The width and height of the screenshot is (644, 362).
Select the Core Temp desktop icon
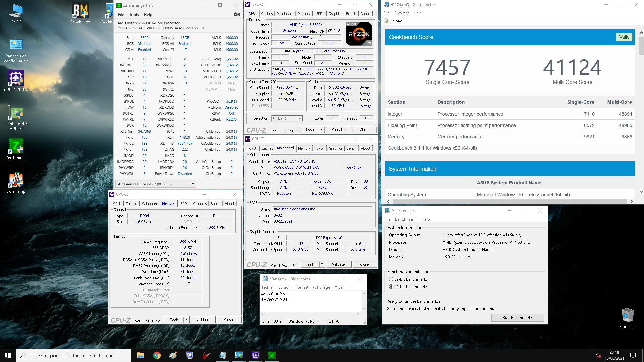tap(16, 183)
